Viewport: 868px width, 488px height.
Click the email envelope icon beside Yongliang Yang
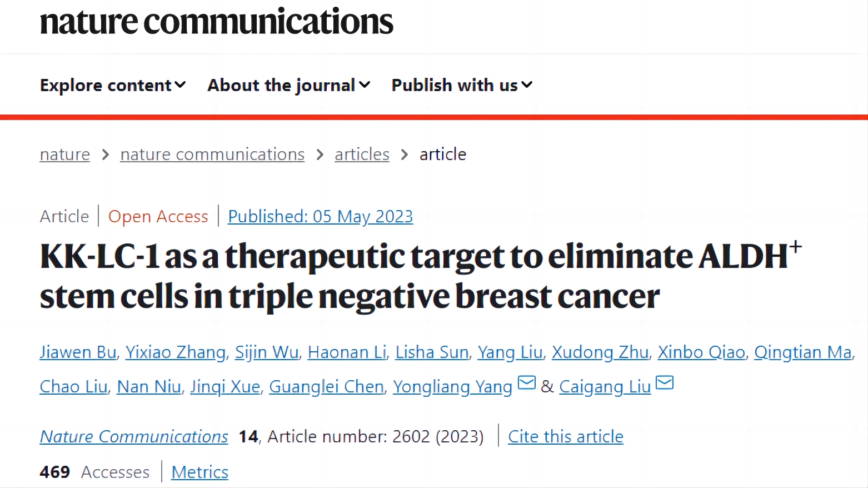coord(526,383)
